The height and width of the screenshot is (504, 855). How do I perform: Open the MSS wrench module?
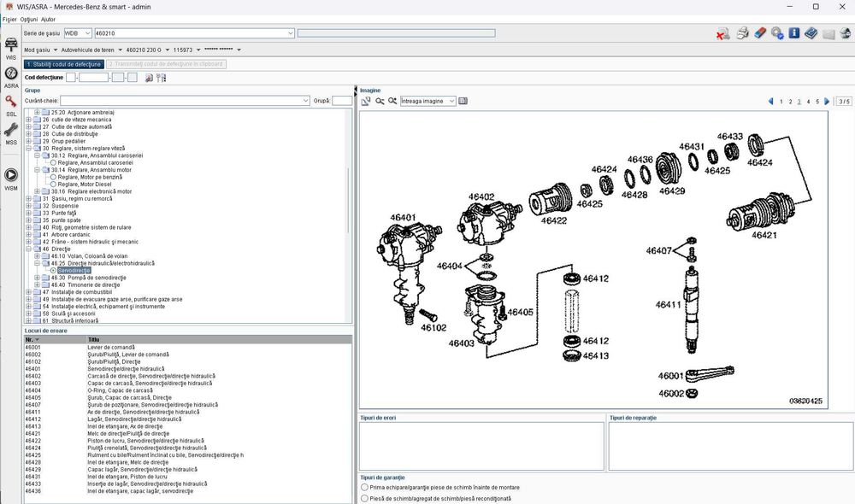pos(11,133)
